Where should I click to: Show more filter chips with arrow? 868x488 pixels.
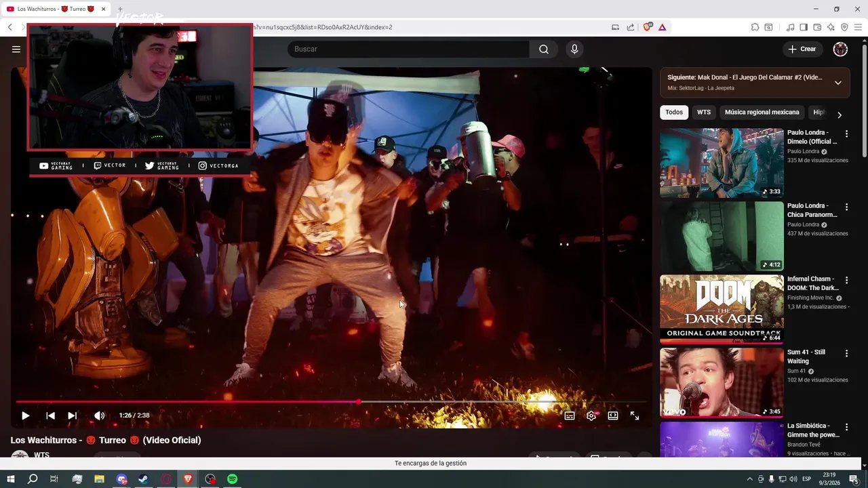[839, 115]
